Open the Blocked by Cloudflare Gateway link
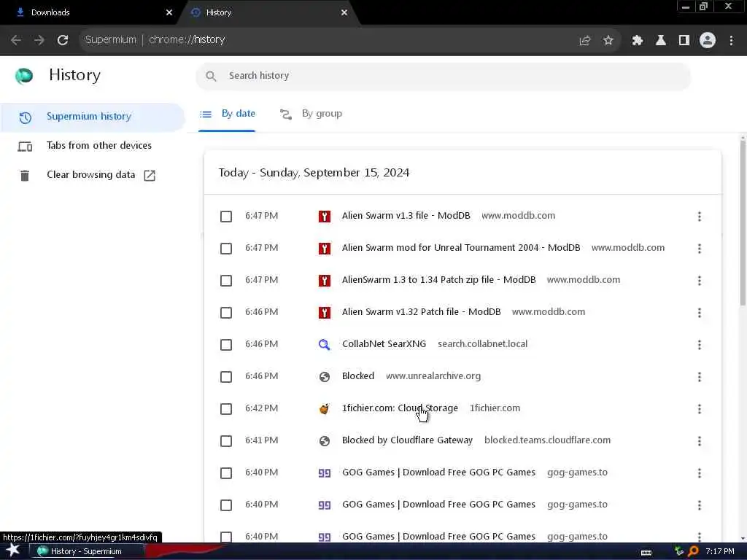 (407, 440)
